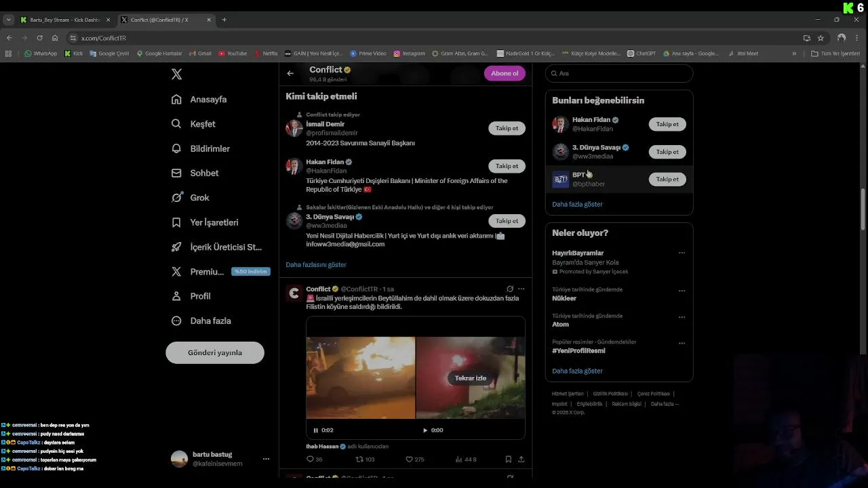Open browser tab search dropdown
Viewport: 868px width, 488px height.
point(8,20)
